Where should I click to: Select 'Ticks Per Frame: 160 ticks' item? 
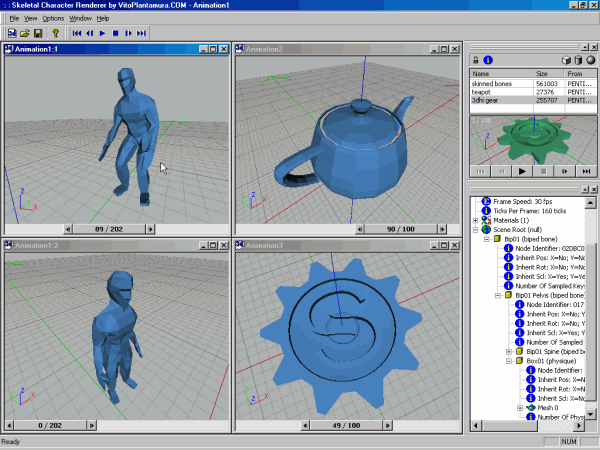[x=530, y=211]
